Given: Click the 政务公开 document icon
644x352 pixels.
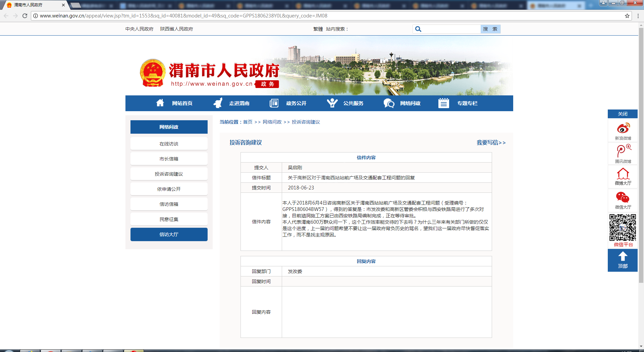Looking at the screenshot, I should [274, 103].
